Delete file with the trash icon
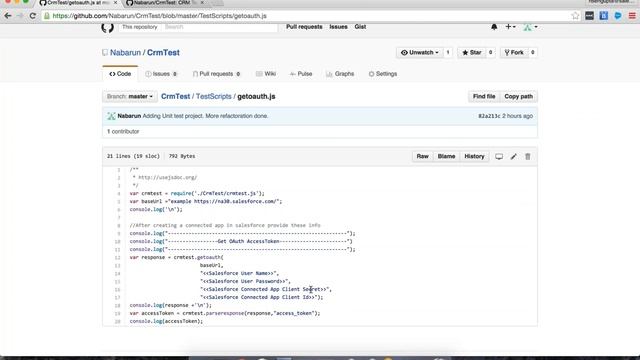 (528, 156)
